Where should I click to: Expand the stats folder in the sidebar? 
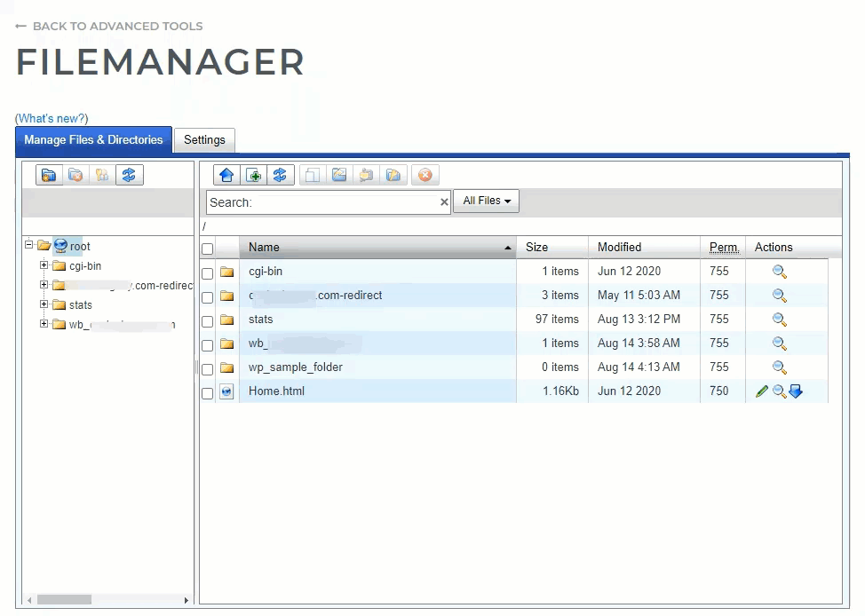click(x=43, y=304)
